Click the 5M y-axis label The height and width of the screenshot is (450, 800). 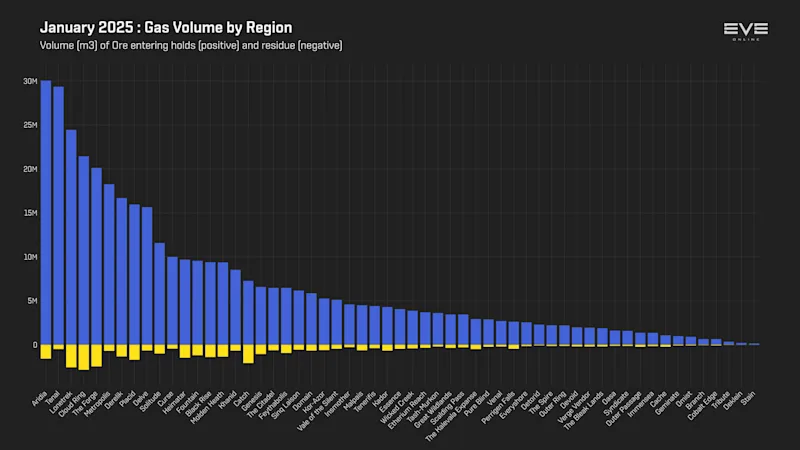(x=32, y=301)
